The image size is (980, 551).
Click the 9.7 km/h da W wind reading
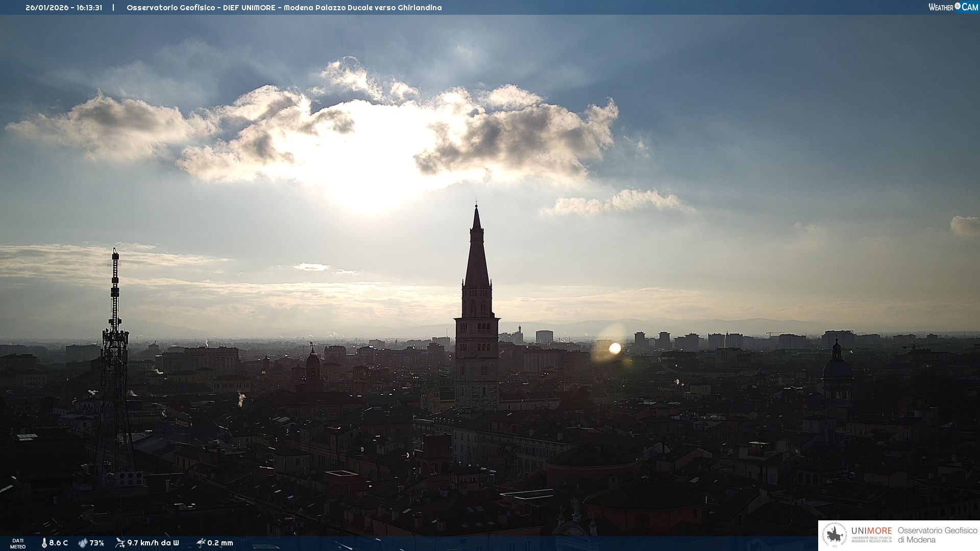[153, 543]
